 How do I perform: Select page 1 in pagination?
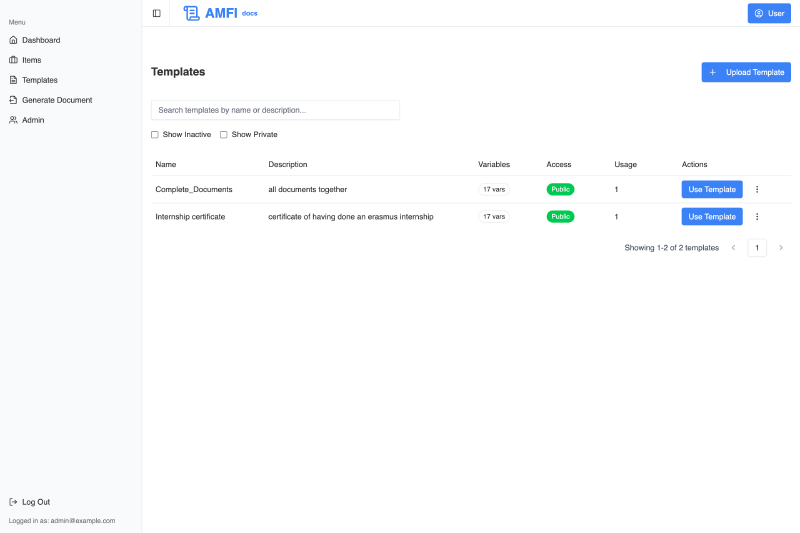[757, 248]
